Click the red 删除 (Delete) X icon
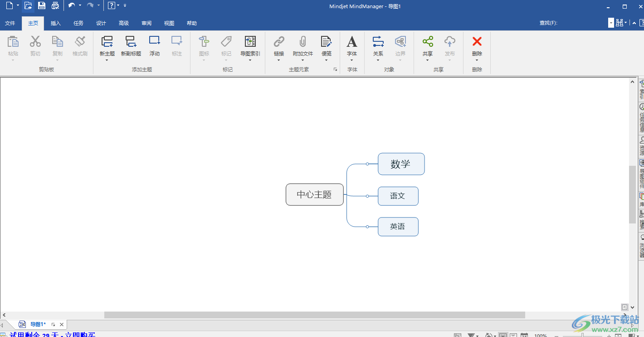 pos(477,42)
